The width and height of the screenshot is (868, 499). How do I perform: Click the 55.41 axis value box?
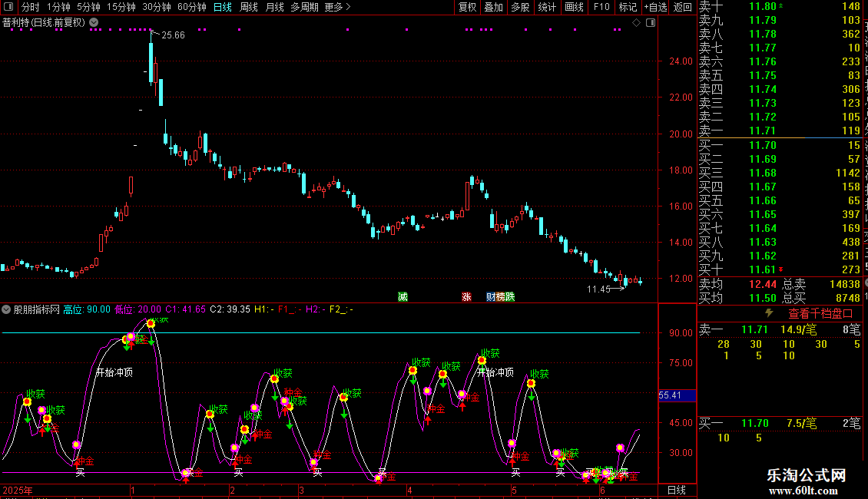[677, 395]
